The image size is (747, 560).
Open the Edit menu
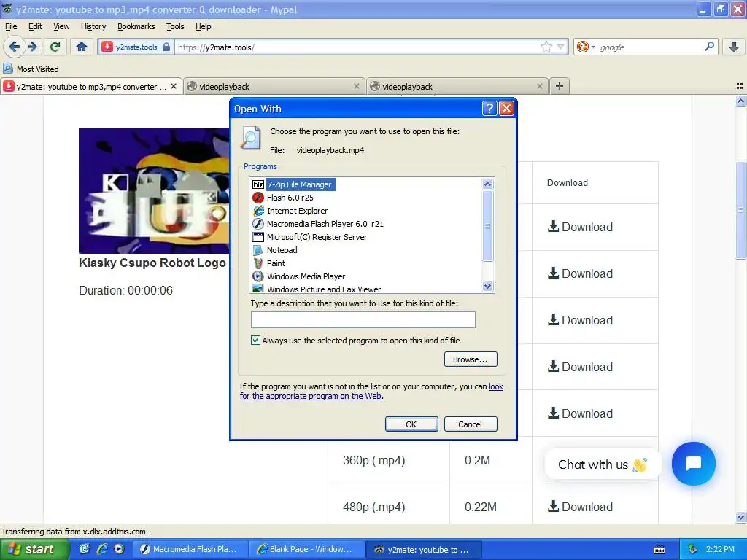click(35, 26)
